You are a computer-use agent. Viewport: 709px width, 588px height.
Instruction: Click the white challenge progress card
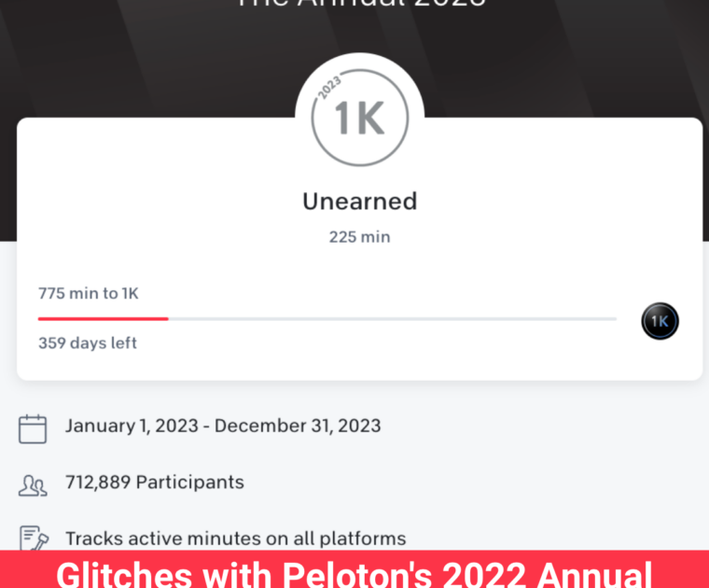click(522, 215)
